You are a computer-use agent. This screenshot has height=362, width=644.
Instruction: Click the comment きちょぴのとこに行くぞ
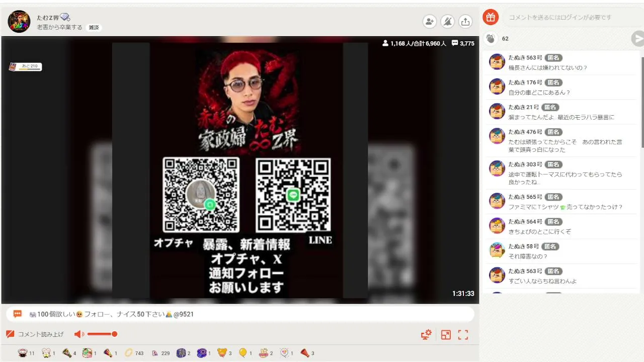tap(539, 232)
